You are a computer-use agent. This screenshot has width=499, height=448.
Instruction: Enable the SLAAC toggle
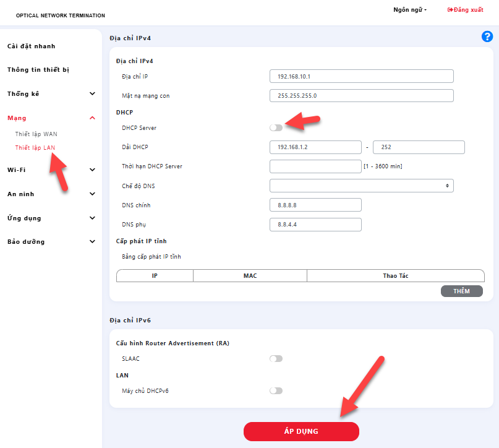276,358
